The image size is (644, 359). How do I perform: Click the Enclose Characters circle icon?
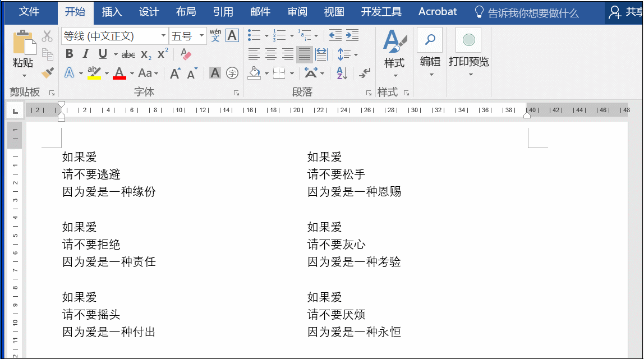[x=232, y=73]
